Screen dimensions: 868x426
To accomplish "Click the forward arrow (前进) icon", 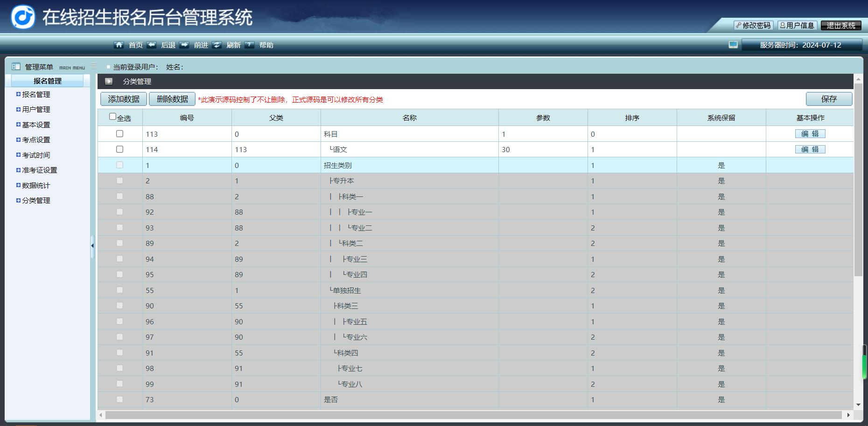I will tap(184, 45).
